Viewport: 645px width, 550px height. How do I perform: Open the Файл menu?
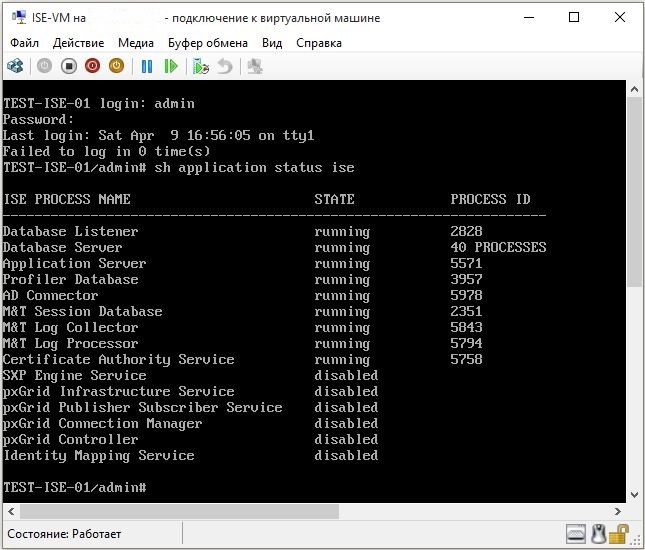[x=24, y=43]
